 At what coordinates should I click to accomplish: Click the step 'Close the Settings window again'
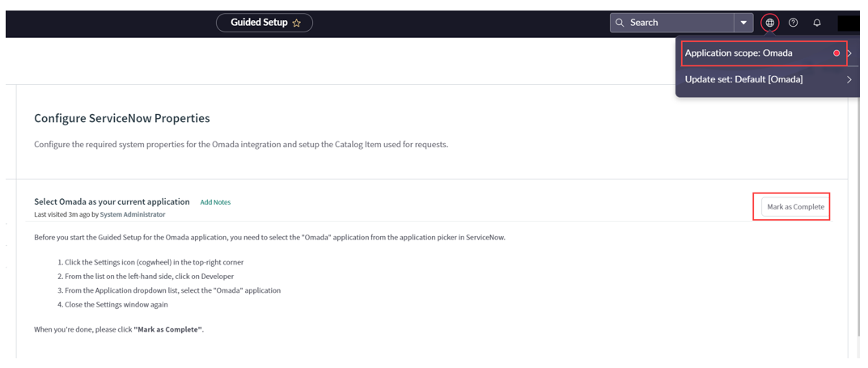[x=113, y=304]
